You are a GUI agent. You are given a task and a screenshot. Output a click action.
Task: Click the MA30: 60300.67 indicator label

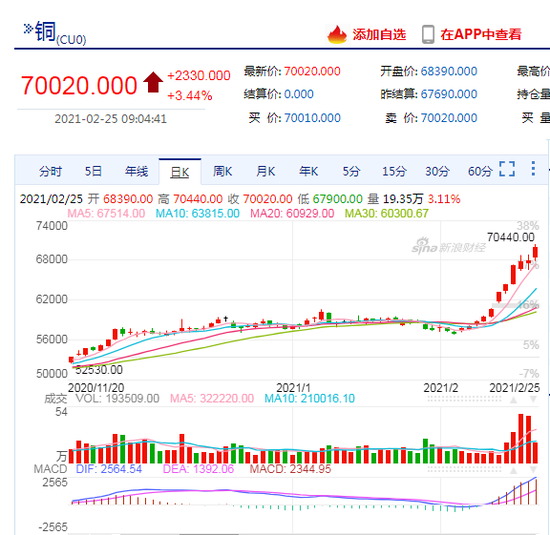[387, 213]
